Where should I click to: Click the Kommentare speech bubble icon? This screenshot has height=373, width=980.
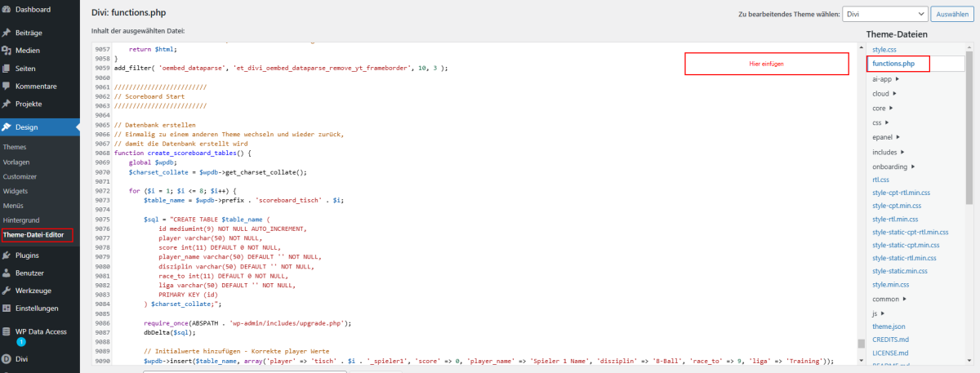7,87
